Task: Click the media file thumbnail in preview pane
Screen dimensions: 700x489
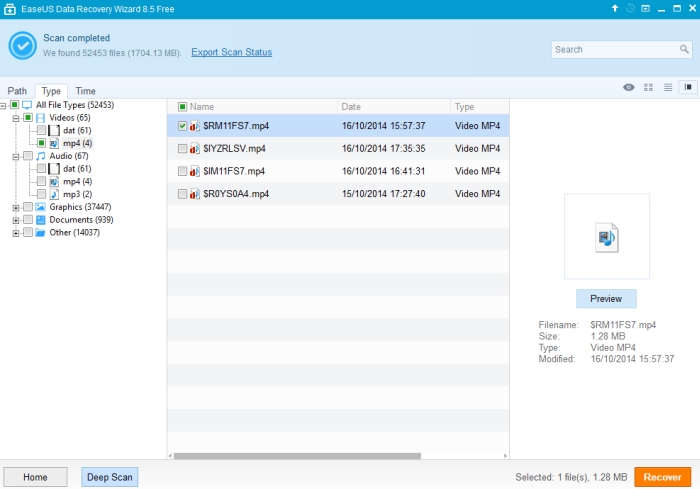Action: click(606, 237)
